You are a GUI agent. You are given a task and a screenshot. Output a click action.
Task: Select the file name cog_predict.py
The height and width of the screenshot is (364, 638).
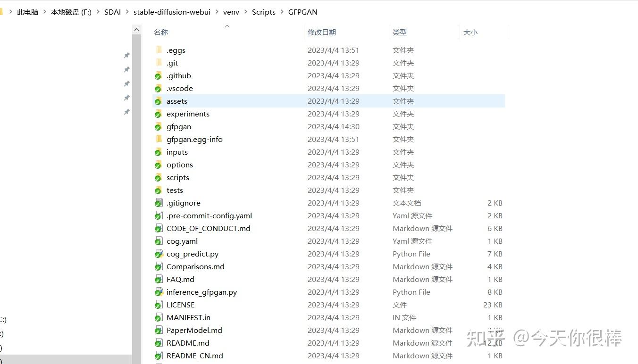tap(193, 254)
